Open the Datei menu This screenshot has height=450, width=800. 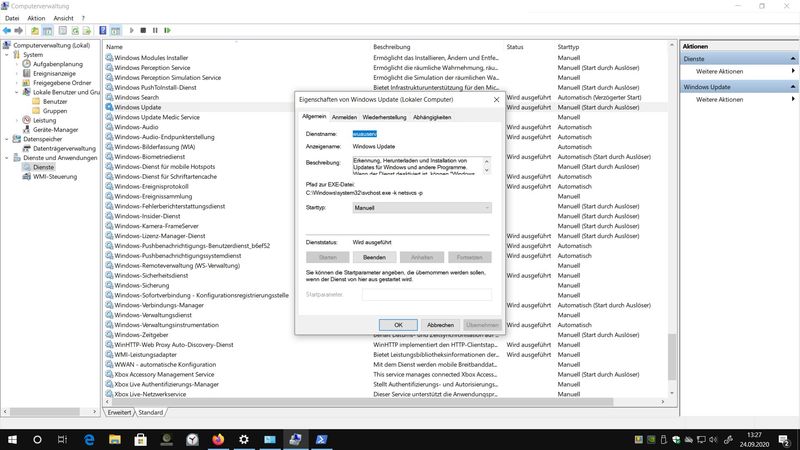pyautogui.click(x=12, y=18)
